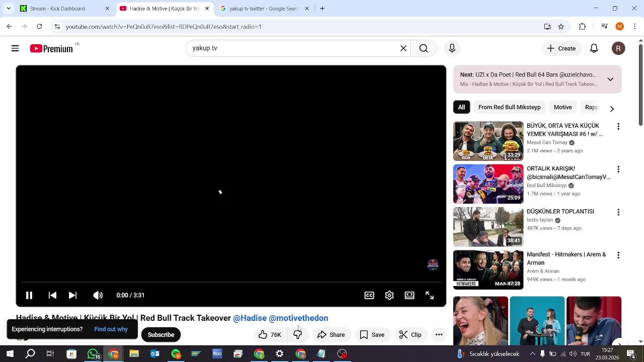644x362 pixels.
Task: Bookmark this page with star icon
Action: tap(561, 27)
